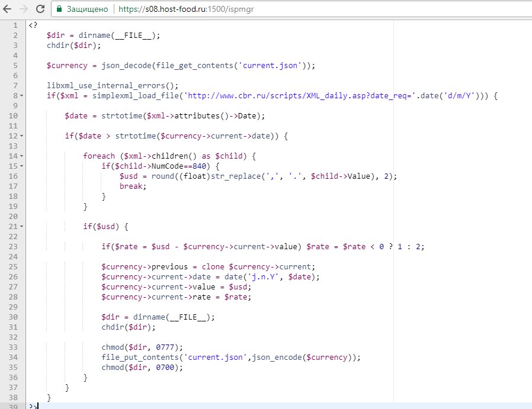Place cursor on $currency->current->rate assignment
This screenshot has height=409, width=532.
point(176,297)
